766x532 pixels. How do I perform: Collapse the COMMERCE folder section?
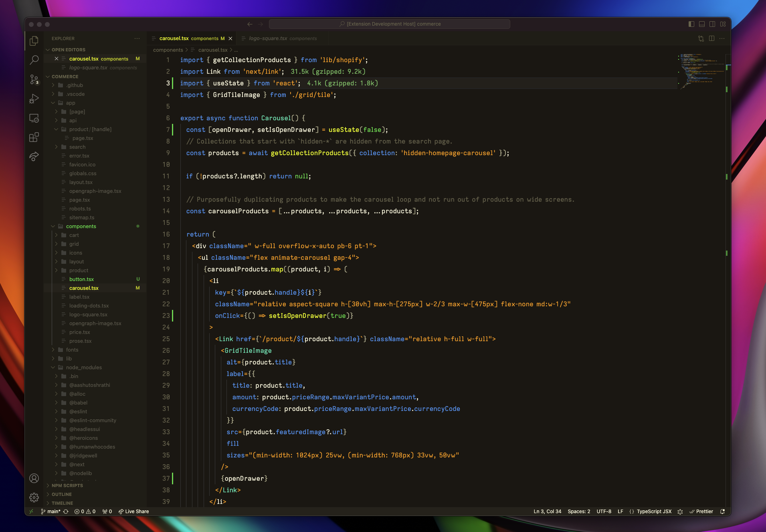[65, 77]
